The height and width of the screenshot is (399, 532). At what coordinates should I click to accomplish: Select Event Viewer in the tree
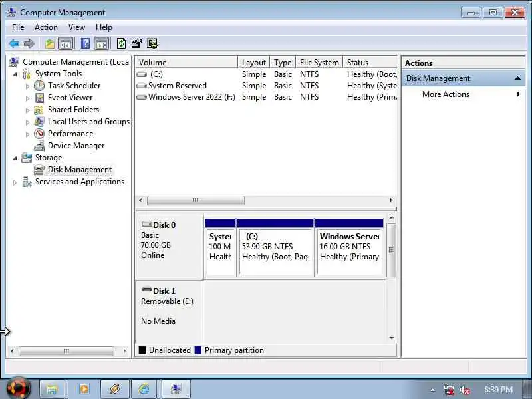(x=70, y=98)
